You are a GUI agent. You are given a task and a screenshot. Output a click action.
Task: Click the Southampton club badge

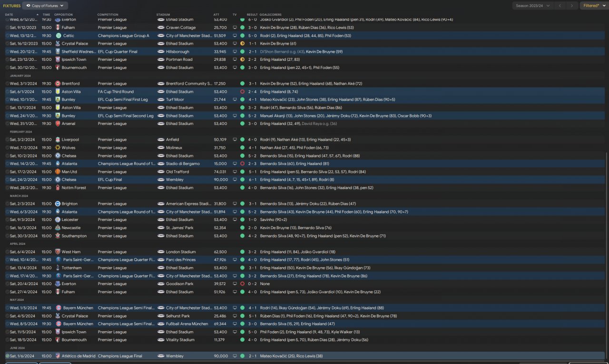[x=58, y=236]
